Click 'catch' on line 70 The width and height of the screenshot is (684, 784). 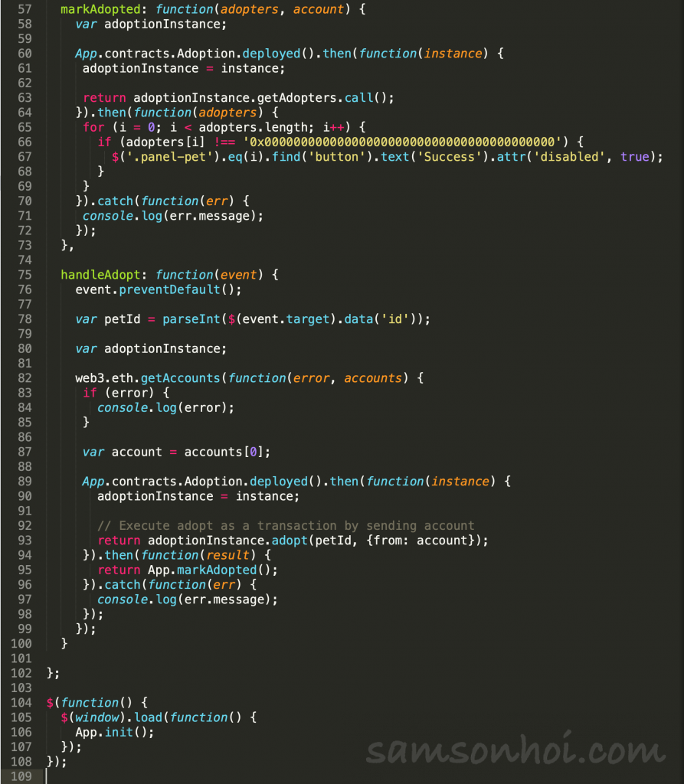point(115,201)
